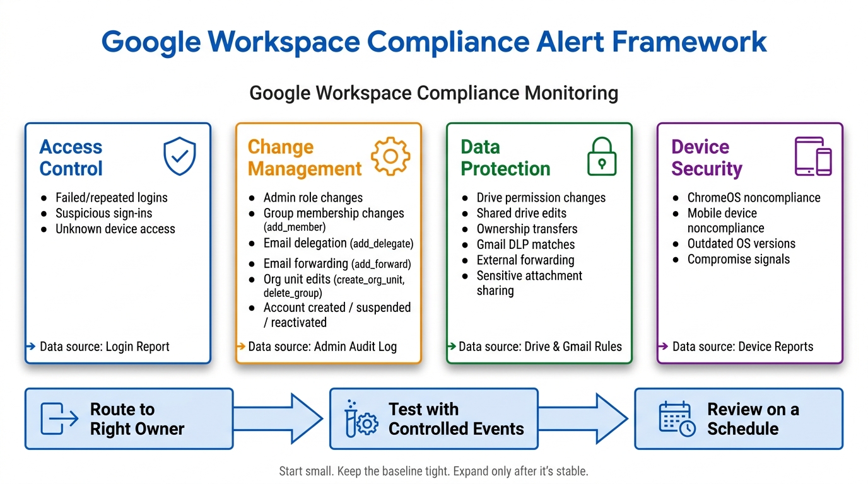Click the Gmail DLP matches bullet
Viewport: 868px width, 484px height.
pos(519,245)
